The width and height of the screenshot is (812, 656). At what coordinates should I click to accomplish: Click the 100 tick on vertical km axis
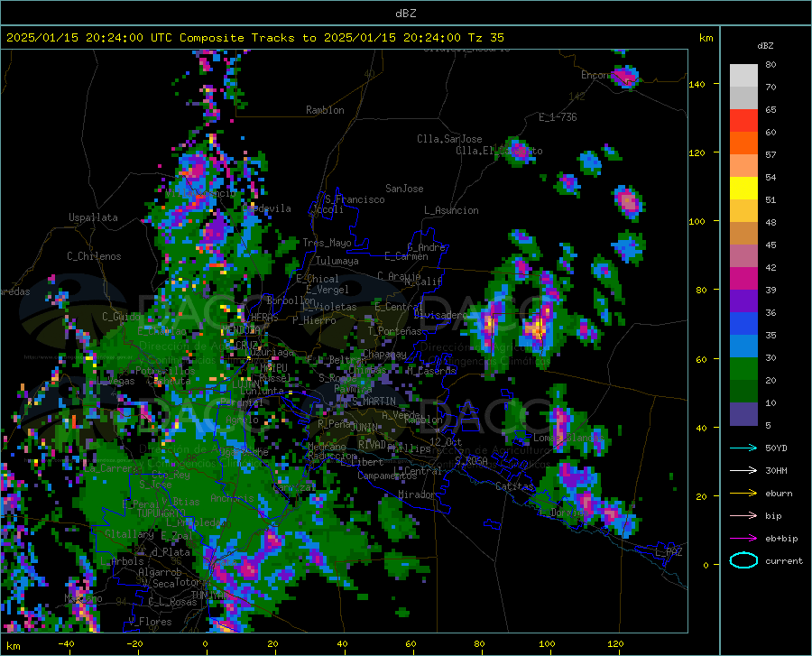point(697,221)
